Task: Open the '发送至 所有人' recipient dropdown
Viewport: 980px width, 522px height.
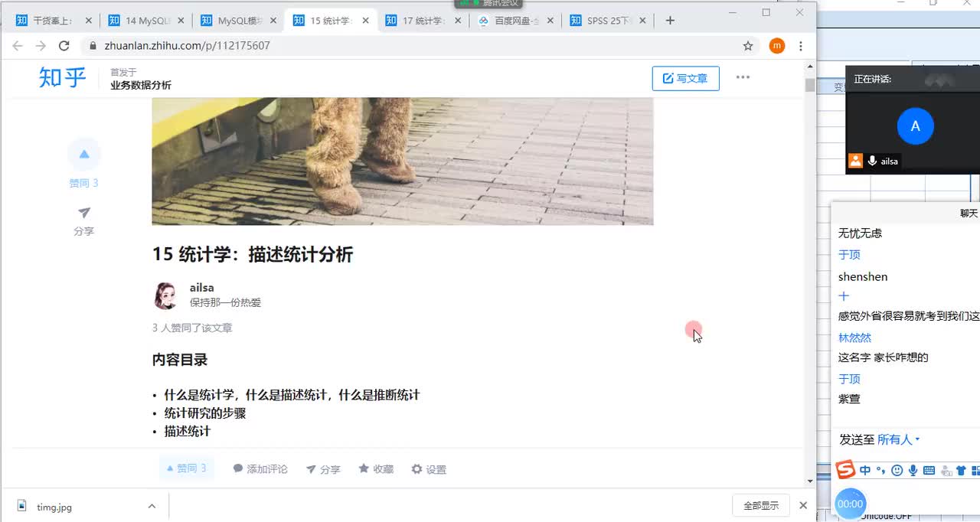Action: tap(899, 439)
